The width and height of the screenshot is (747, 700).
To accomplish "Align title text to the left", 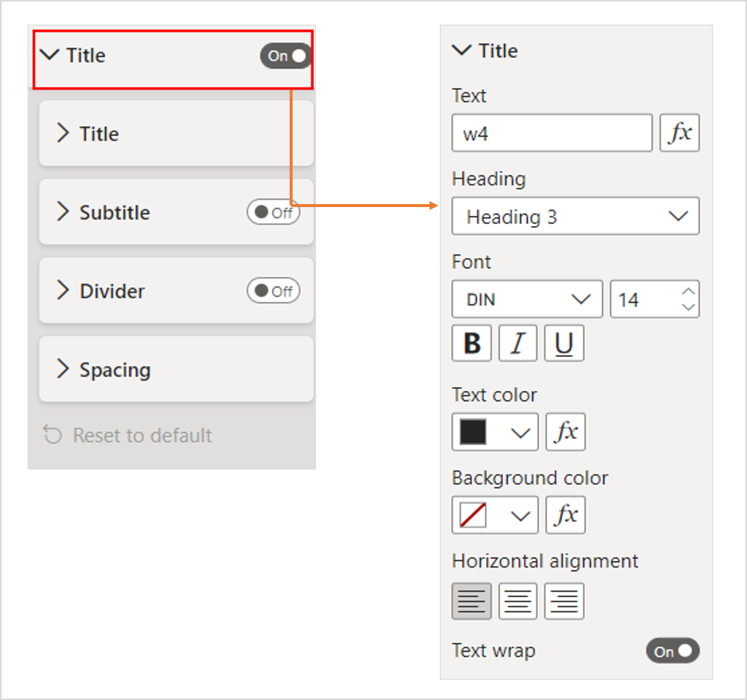I will 471,601.
